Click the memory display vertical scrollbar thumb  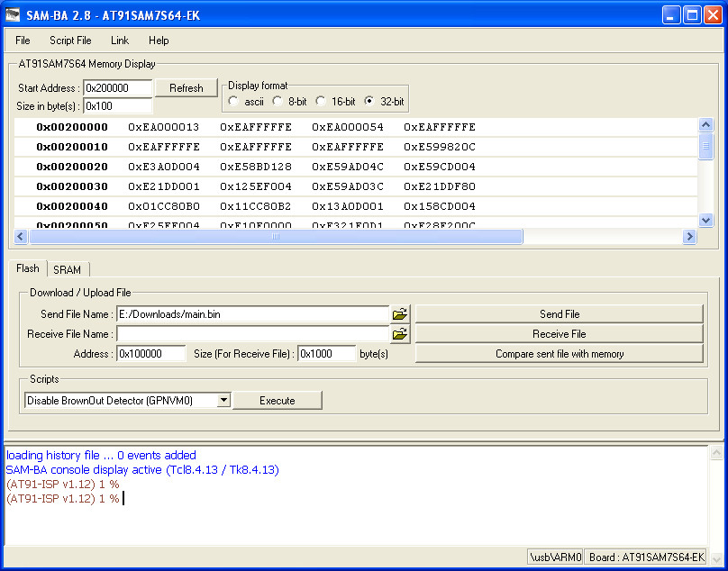(705, 146)
